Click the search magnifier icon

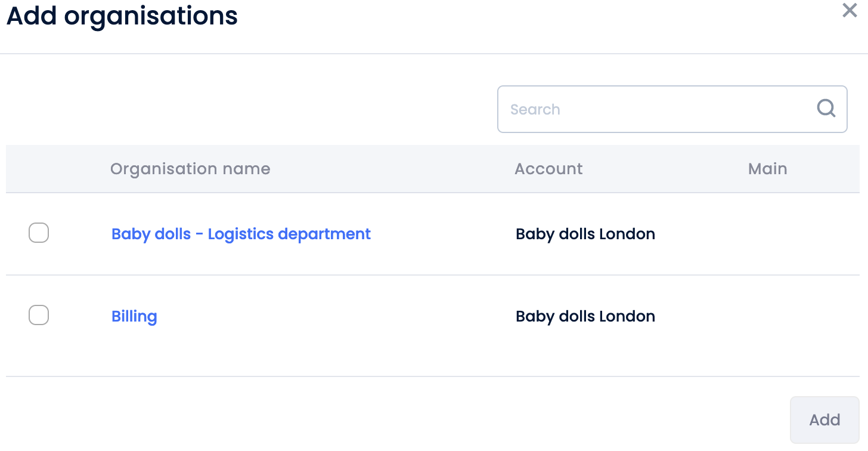tap(826, 109)
